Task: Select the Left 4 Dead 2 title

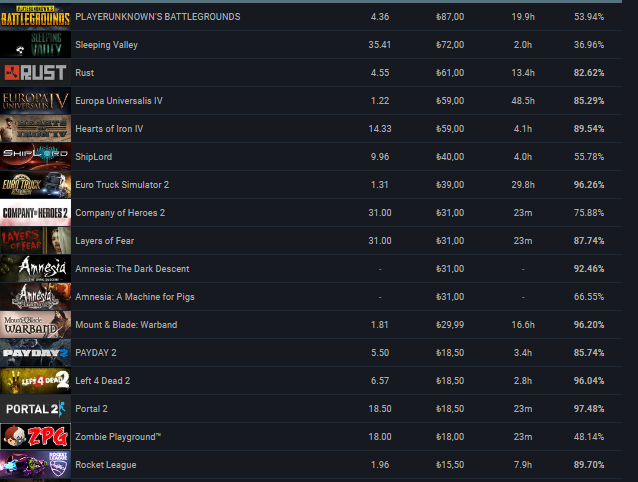Action: (x=103, y=381)
